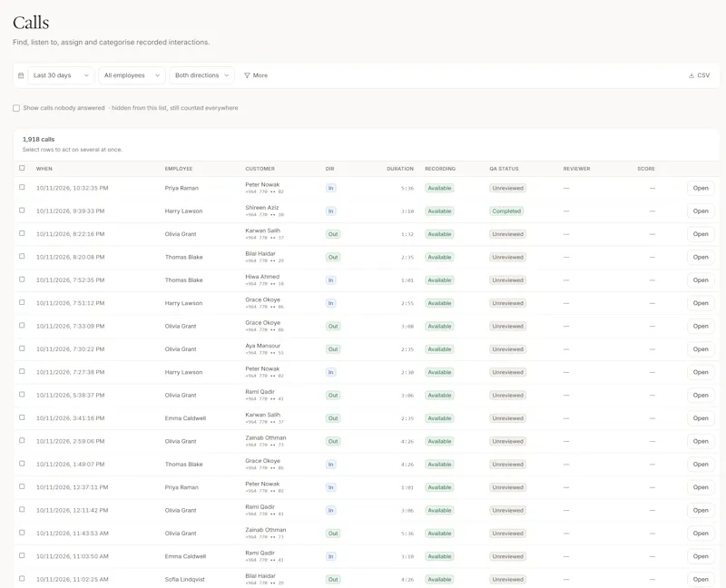
Task: Open the 11:03:50 AM Emma Caldwell call
Action: click(x=701, y=556)
